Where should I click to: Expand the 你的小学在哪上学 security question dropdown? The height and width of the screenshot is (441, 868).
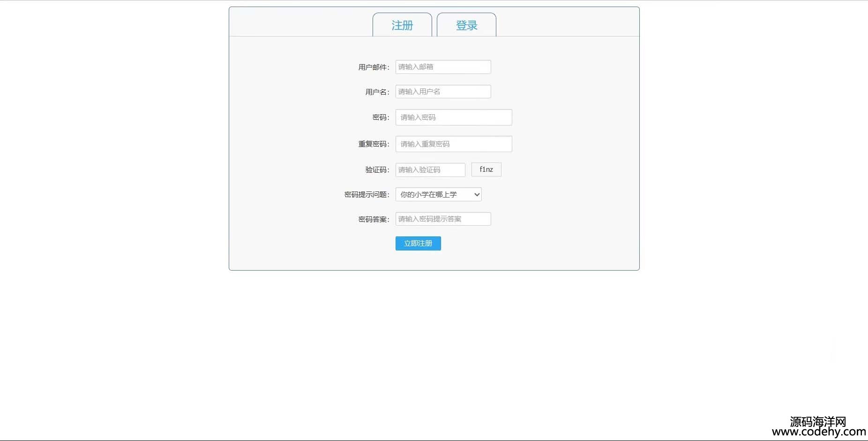pyautogui.click(x=438, y=194)
